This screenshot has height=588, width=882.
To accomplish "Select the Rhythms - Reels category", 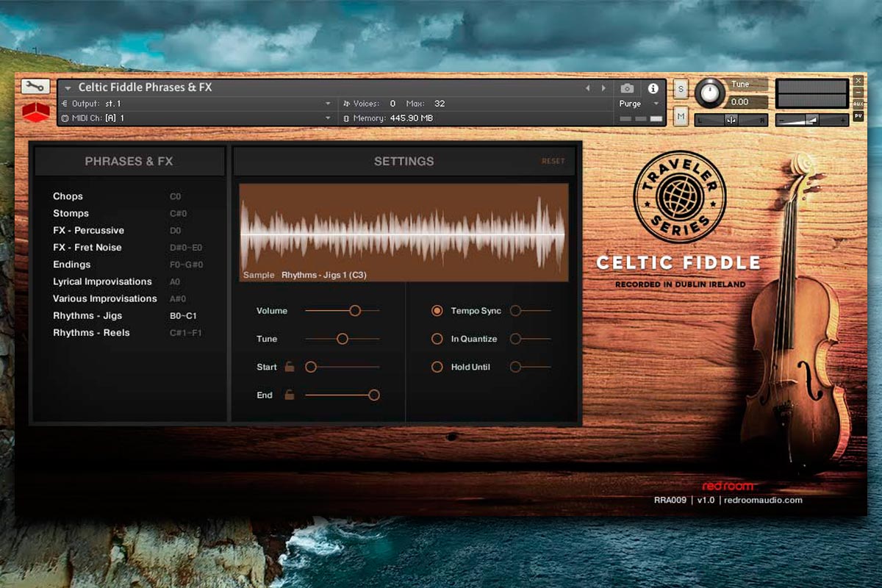I will pos(91,332).
